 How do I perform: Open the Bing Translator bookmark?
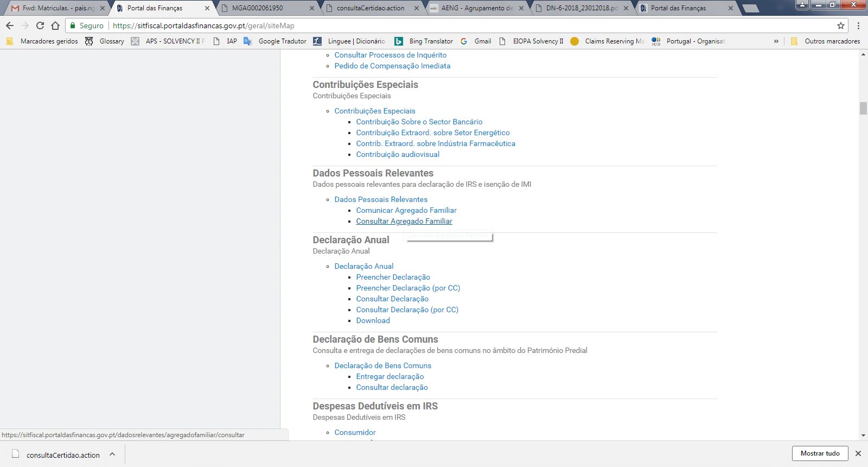click(424, 41)
